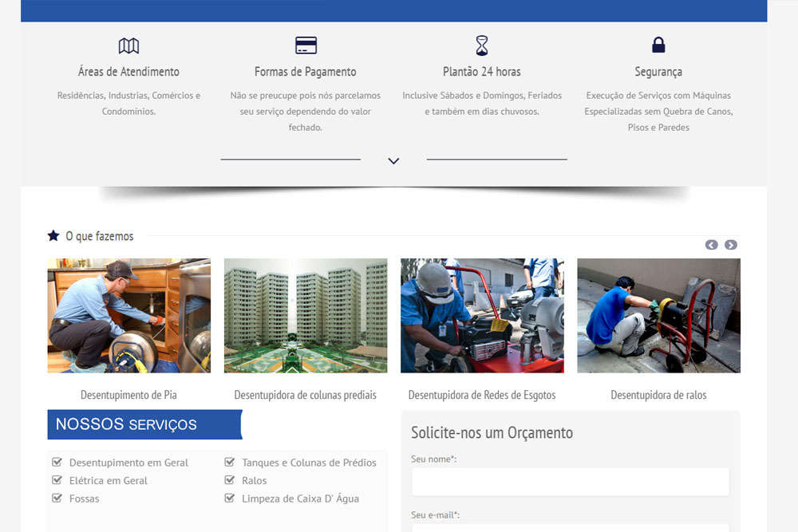Click the Solicite-nos um Orçamento heading
The image size is (798, 532).
492,432
